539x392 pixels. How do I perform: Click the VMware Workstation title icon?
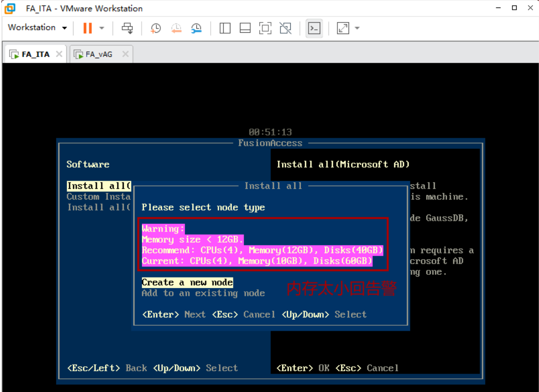point(10,8)
